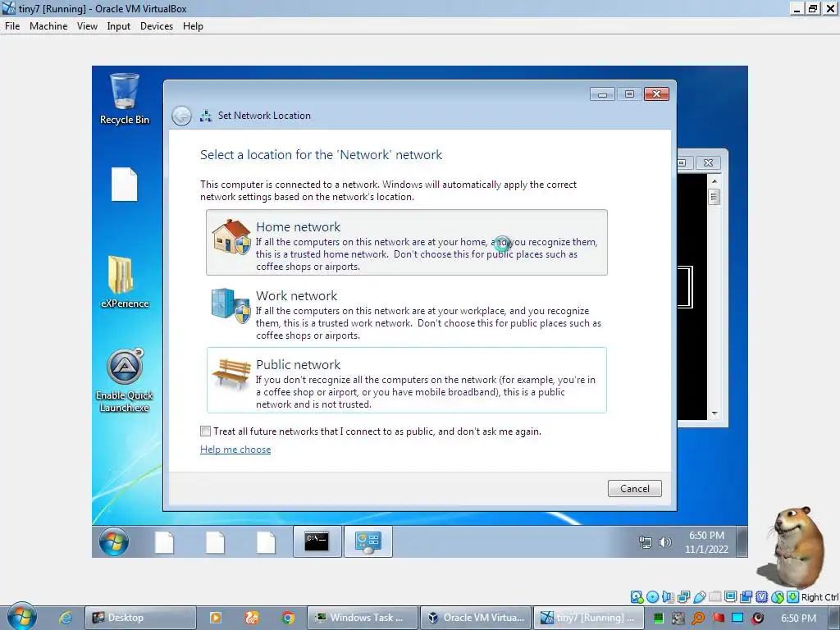Open UC Browser icon on host taskbar
The height and width of the screenshot is (630, 840).
click(252, 618)
